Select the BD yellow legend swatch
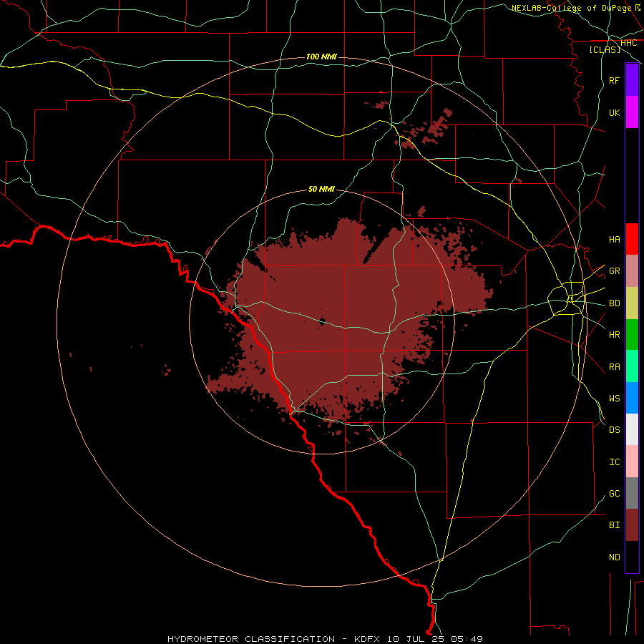 (x=632, y=303)
